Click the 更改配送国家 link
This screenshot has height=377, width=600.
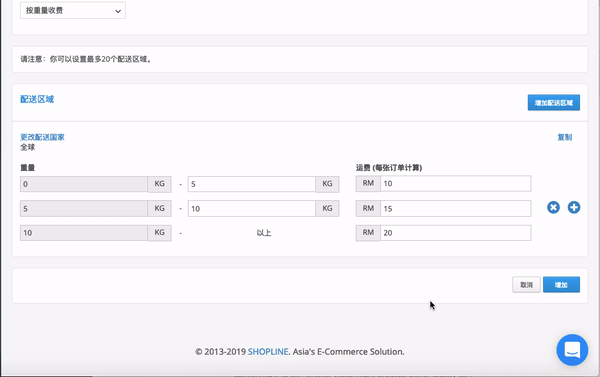[42, 137]
